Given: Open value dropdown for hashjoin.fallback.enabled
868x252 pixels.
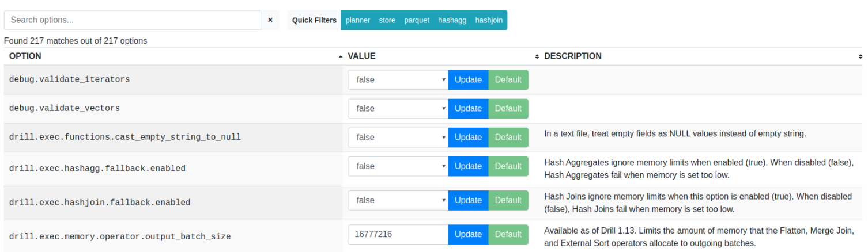Looking at the screenshot, I should point(398,200).
